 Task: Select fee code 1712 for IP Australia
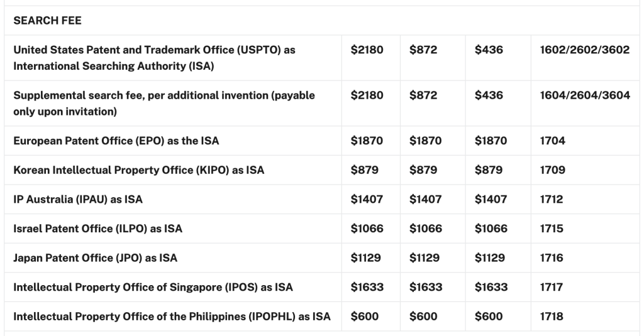pyautogui.click(x=552, y=200)
